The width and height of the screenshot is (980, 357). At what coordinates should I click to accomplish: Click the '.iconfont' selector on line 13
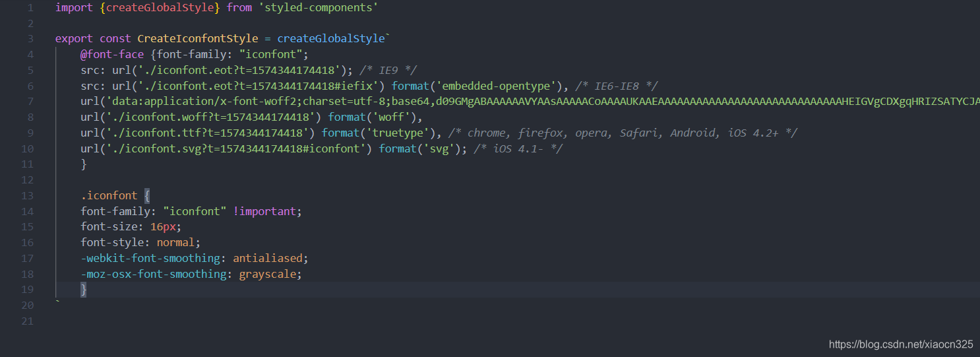109,196
